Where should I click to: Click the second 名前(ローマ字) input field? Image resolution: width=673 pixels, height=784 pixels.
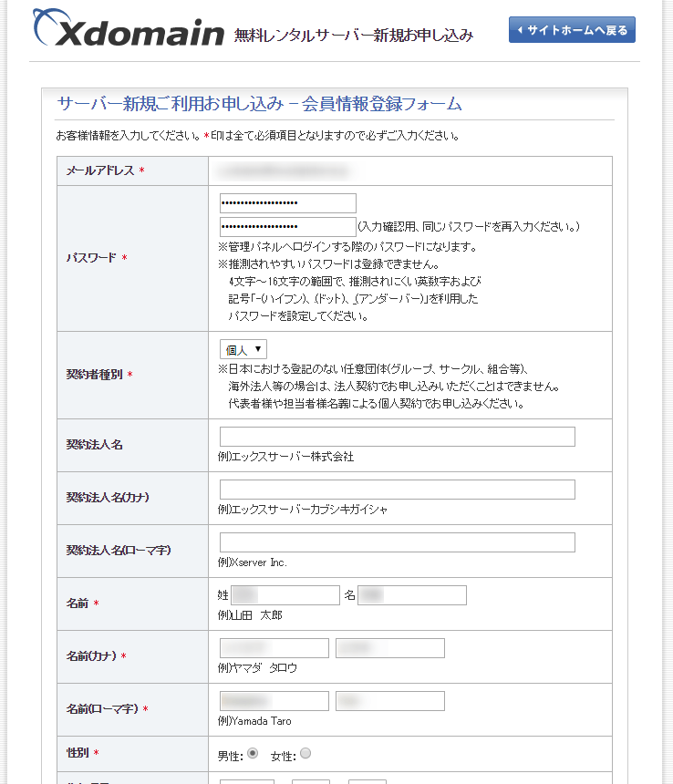pyautogui.click(x=389, y=701)
